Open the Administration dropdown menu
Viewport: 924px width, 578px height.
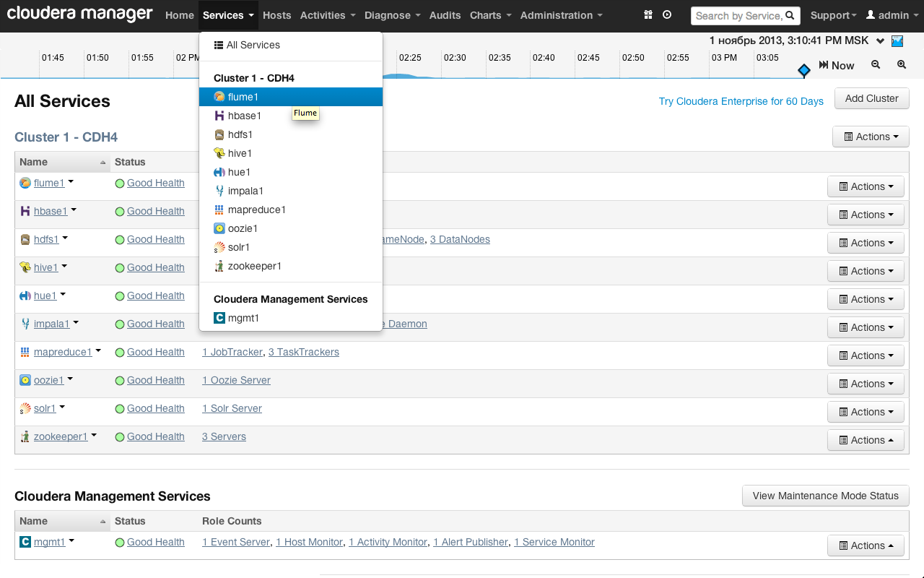pyautogui.click(x=562, y=15)
